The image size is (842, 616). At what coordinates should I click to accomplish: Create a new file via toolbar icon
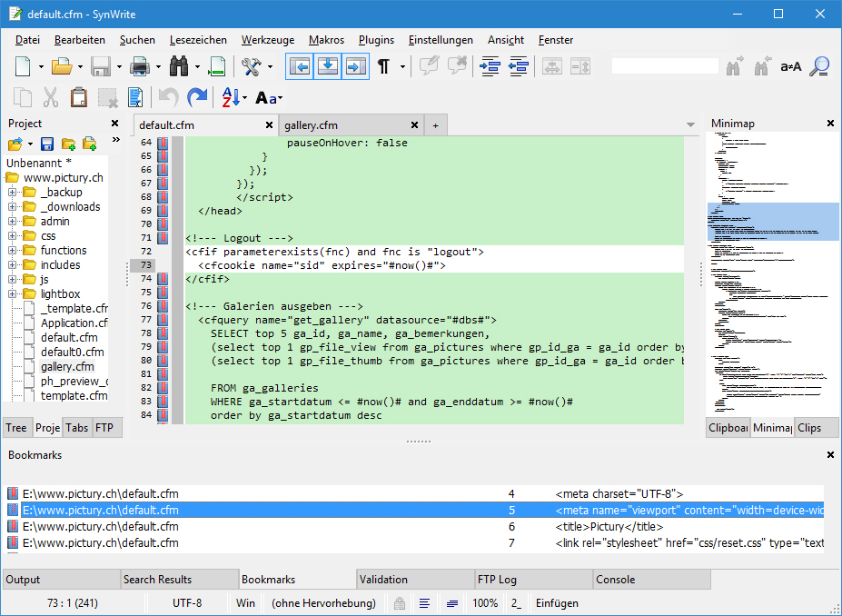pos(23,66)
